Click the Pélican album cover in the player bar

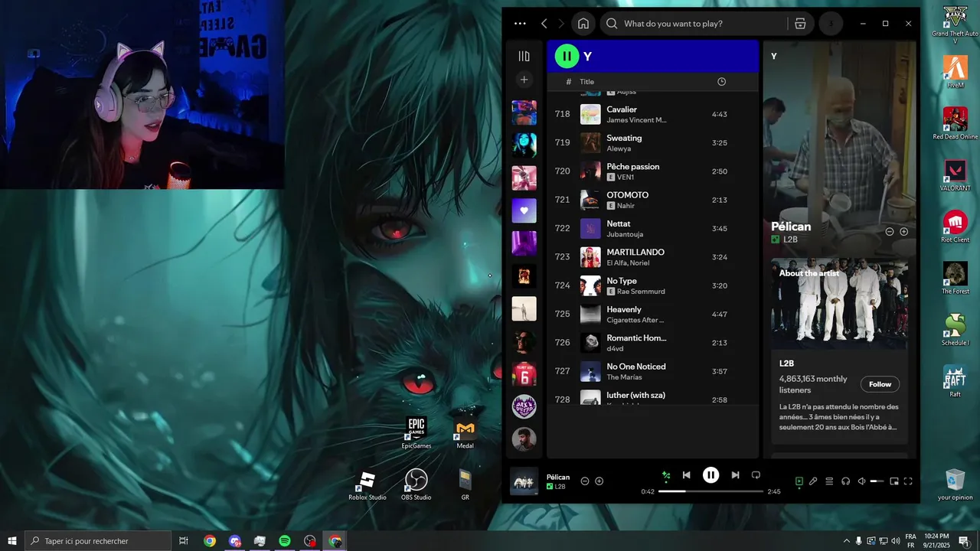tap(524, 481)
